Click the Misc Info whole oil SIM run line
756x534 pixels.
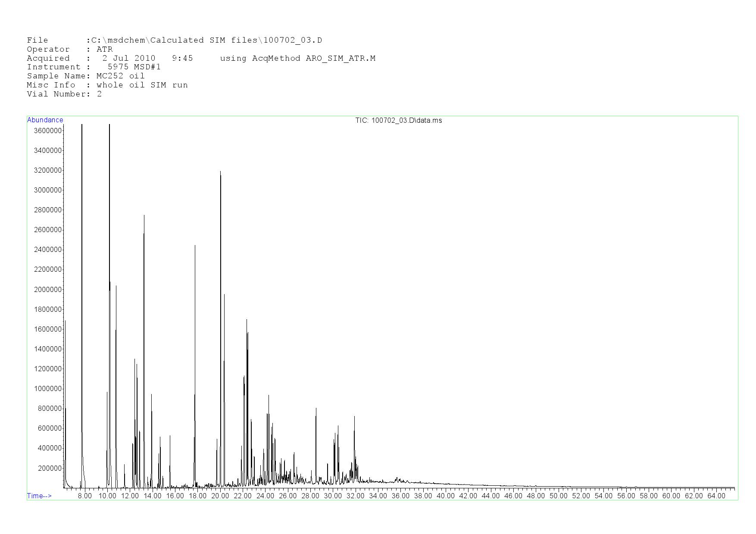click(x=107, y=85)
